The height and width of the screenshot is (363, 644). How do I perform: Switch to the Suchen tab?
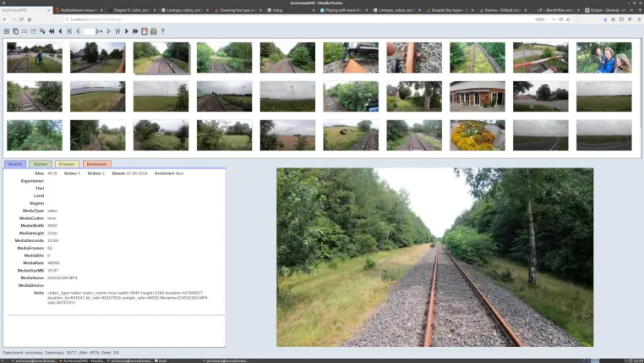tap(41, 164)
